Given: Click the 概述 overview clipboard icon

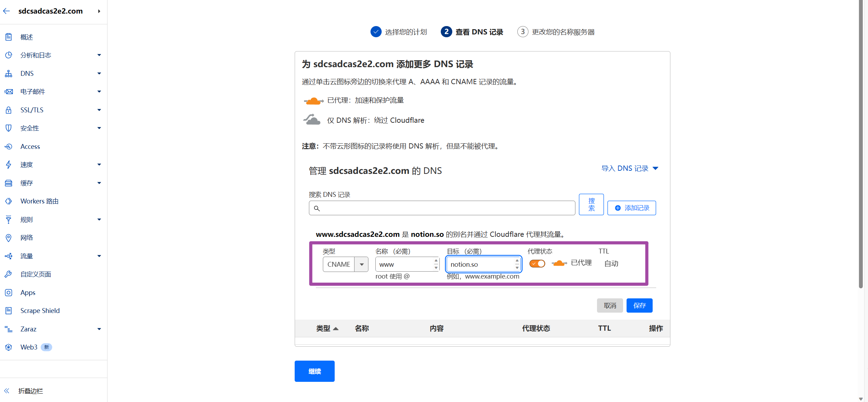Looking at the screenshot, I should tap(9, 37).
